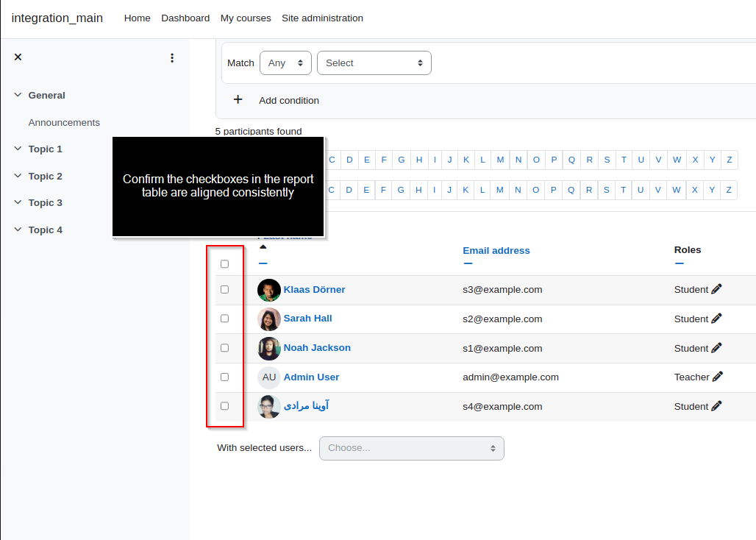
Task: Check the box for Noah Jackson
Action: coord(225,348)
